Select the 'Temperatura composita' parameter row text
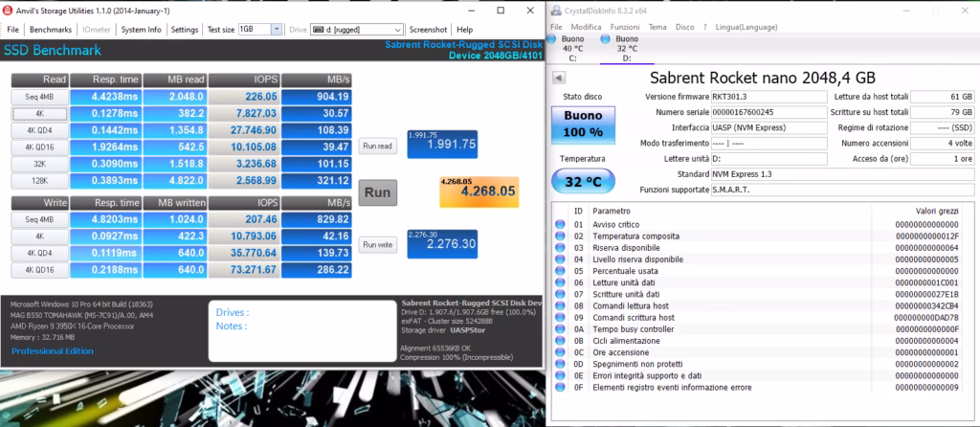This screenshot has width=980, height=427. (635, 236)
